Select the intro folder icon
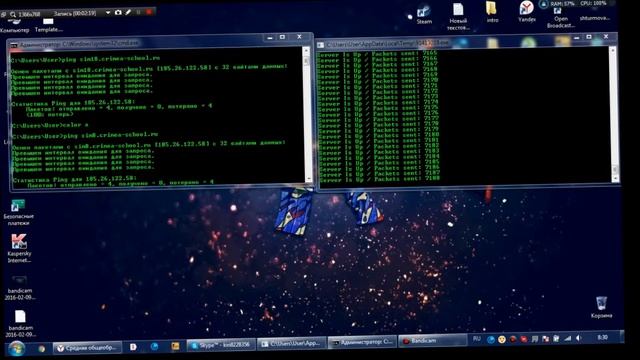The height and width of the screenshot is (360, 640). click(492, 12)
